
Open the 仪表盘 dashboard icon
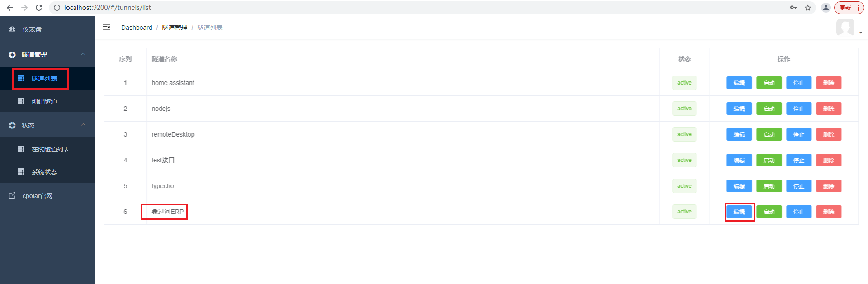[x=12, y=29]
